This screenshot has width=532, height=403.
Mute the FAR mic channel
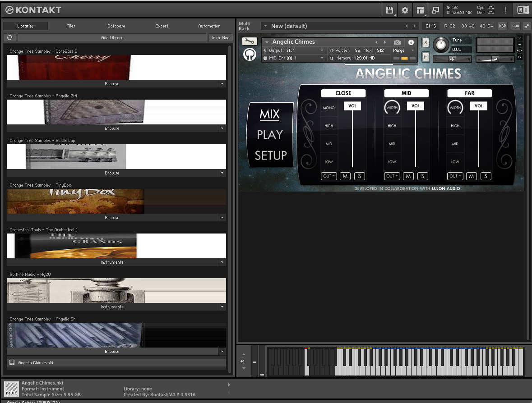[471, 176]
